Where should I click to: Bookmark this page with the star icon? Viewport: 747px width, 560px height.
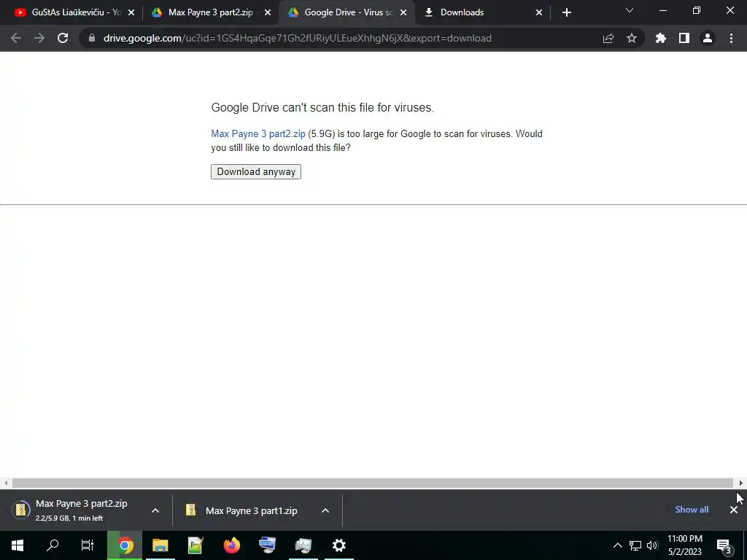[x=632, y=38]
